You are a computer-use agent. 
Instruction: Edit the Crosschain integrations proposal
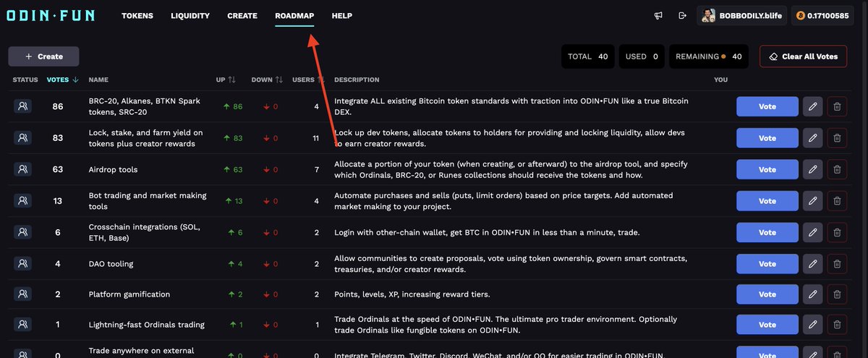(x=812, y=232)
